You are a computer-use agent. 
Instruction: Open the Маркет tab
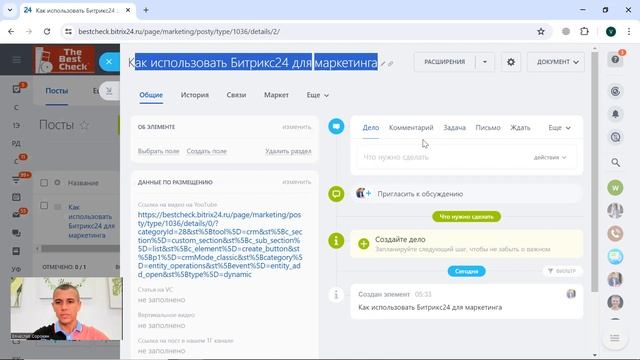tap(276, 95)
